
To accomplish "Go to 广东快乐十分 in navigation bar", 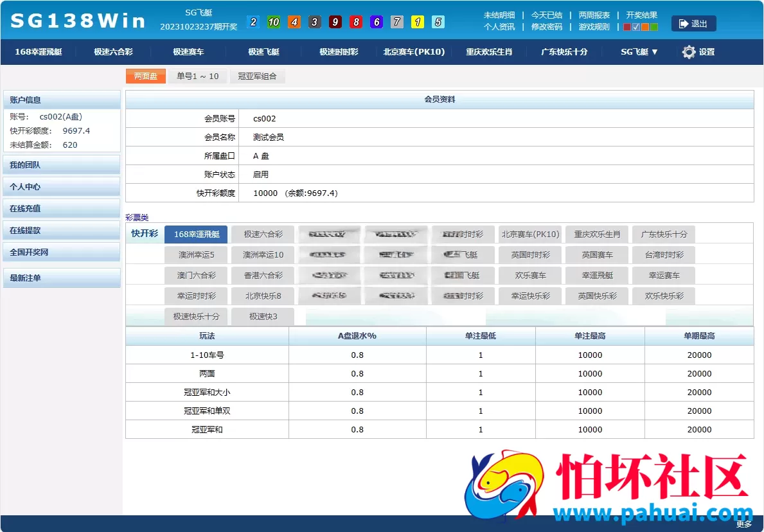I will pos(564,51).
